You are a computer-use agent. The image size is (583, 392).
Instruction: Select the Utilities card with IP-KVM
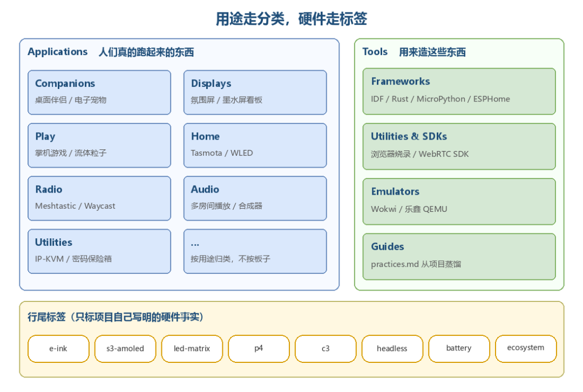(x=99, y=251)
